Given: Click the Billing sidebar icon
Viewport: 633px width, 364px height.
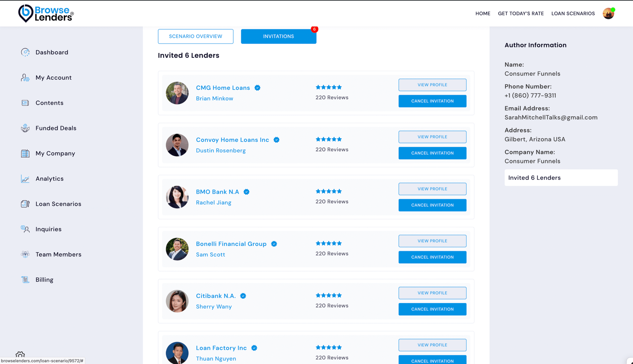Looking at the screenshot, I should (x=25, y=280).
